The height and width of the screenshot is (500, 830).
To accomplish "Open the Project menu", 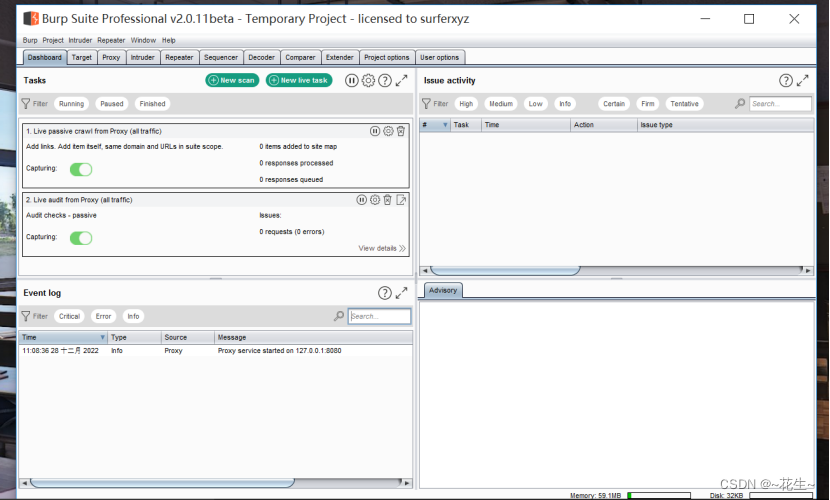I will pyautogui.click(x=53, y=40).
